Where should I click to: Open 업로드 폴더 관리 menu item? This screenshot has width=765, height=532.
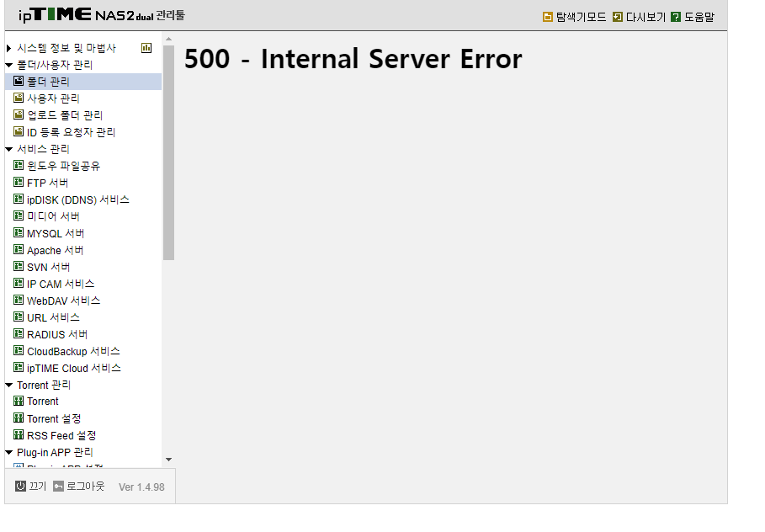[x=65, y=115]
